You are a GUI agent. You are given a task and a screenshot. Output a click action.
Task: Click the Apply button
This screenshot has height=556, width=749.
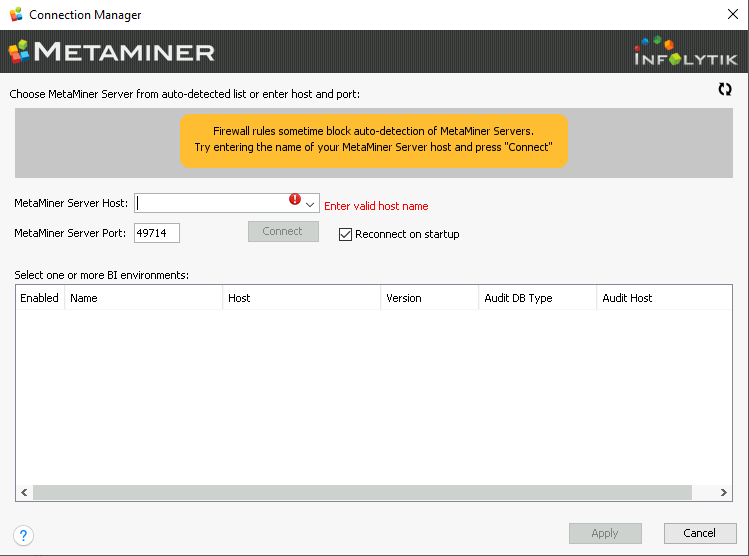(605, 533)
